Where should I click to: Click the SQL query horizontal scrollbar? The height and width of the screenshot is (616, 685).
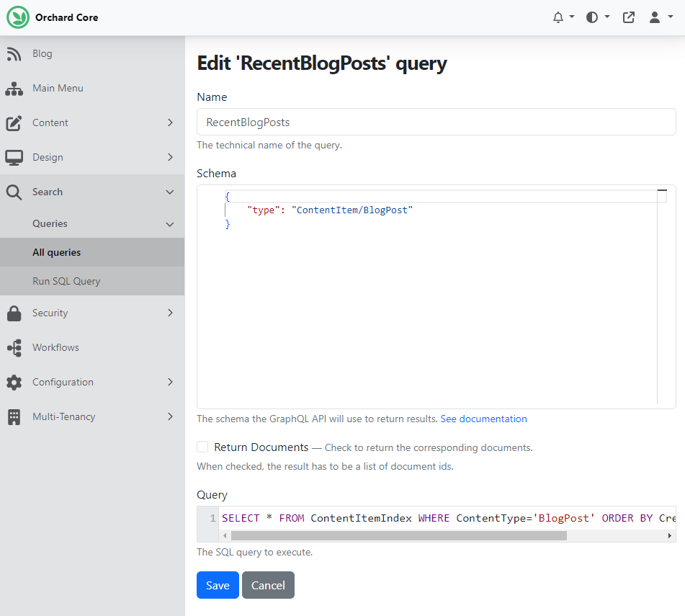click(398, 536)
